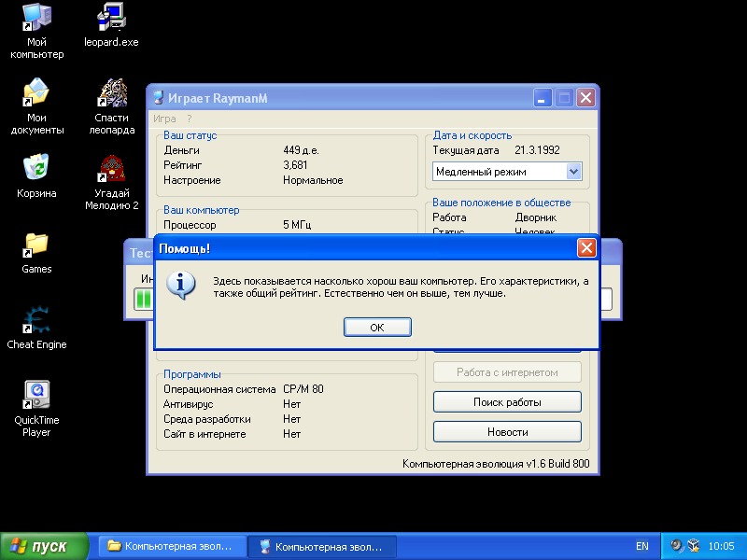Click the 10:05 clock
The width and height of the screenshot is (747, 560).
(x=721, y=546)
